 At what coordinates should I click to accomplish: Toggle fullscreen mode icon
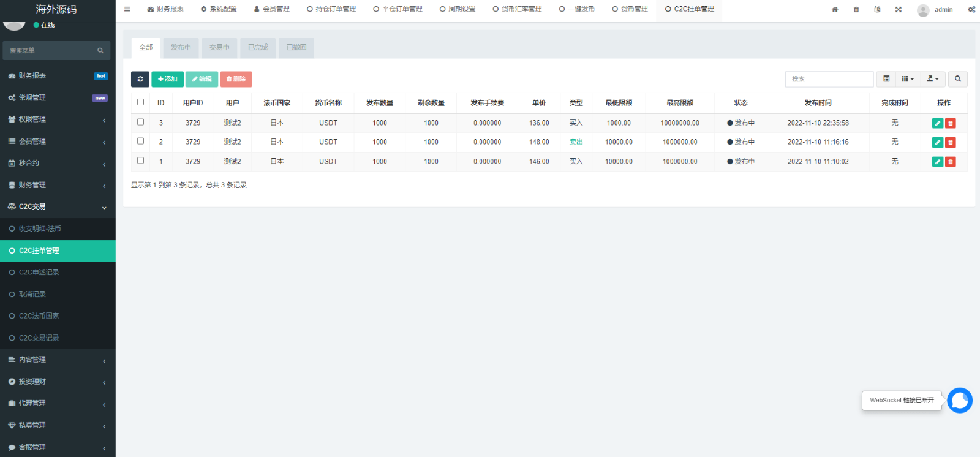pos(899,10)
